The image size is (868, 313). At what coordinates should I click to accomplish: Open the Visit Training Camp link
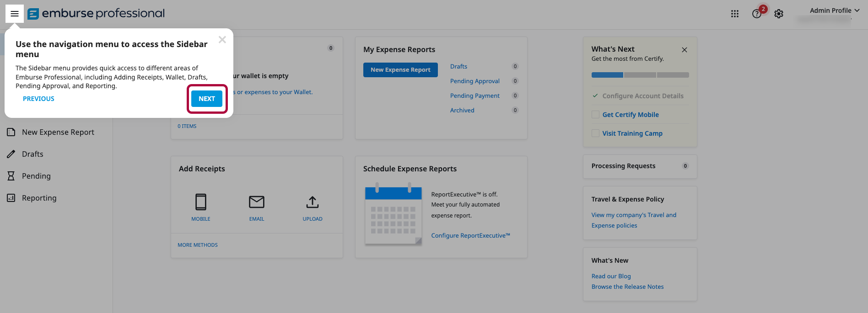pos(632,133)
